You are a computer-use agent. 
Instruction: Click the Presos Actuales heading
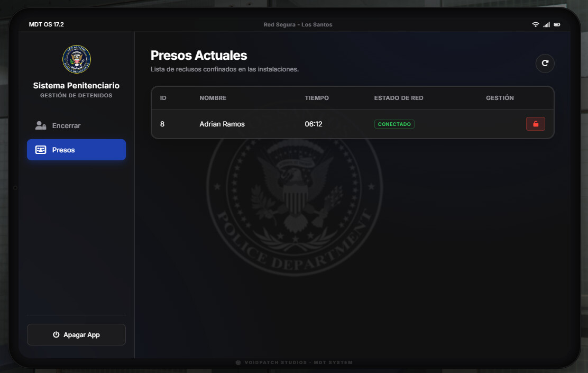(x=199, y=55)
